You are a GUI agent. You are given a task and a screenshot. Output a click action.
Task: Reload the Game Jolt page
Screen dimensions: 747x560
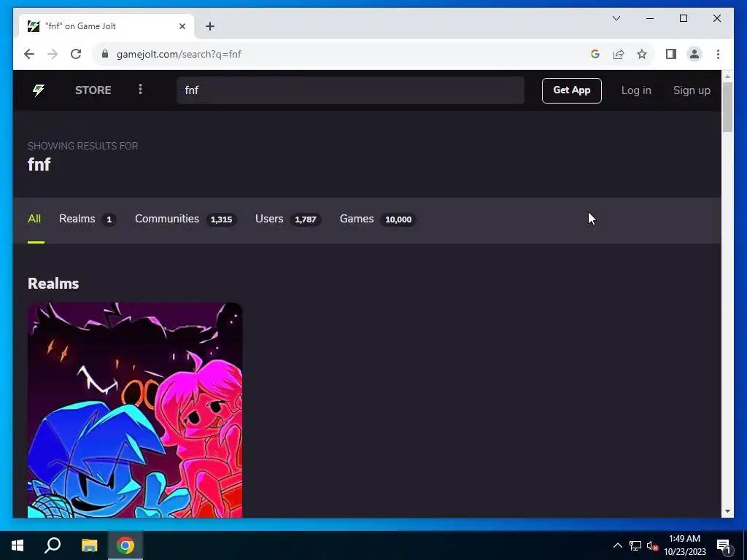coord(76,54)
